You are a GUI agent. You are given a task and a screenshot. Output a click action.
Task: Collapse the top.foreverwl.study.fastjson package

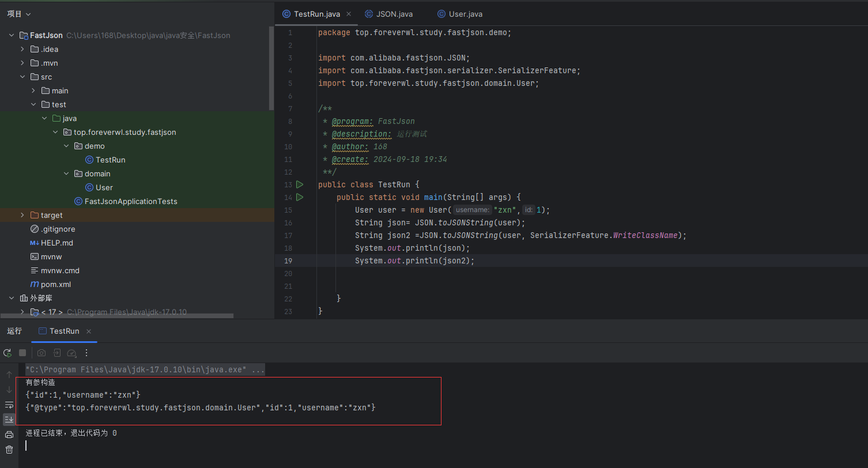coord(55,132)
